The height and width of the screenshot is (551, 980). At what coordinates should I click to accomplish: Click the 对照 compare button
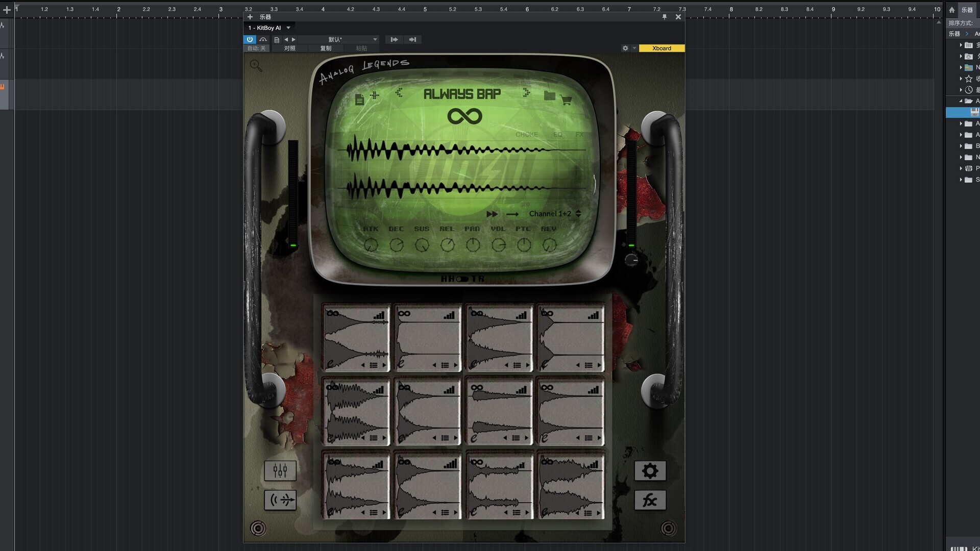289,48
